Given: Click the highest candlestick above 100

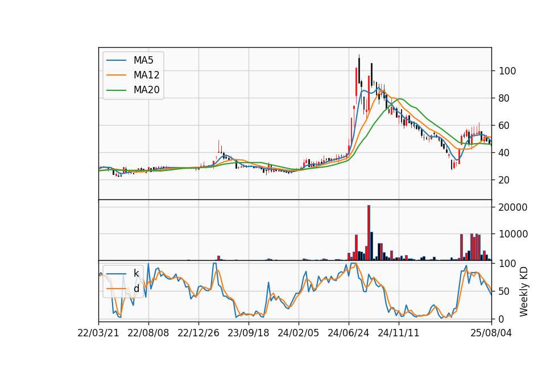Looking at the screenshot, I should pos(359,69).
